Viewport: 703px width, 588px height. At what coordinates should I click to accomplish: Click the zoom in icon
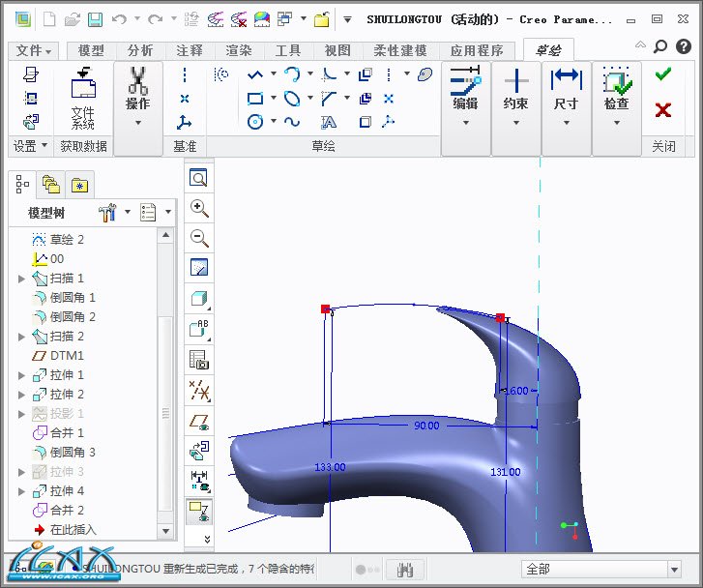tap(199, 208)
